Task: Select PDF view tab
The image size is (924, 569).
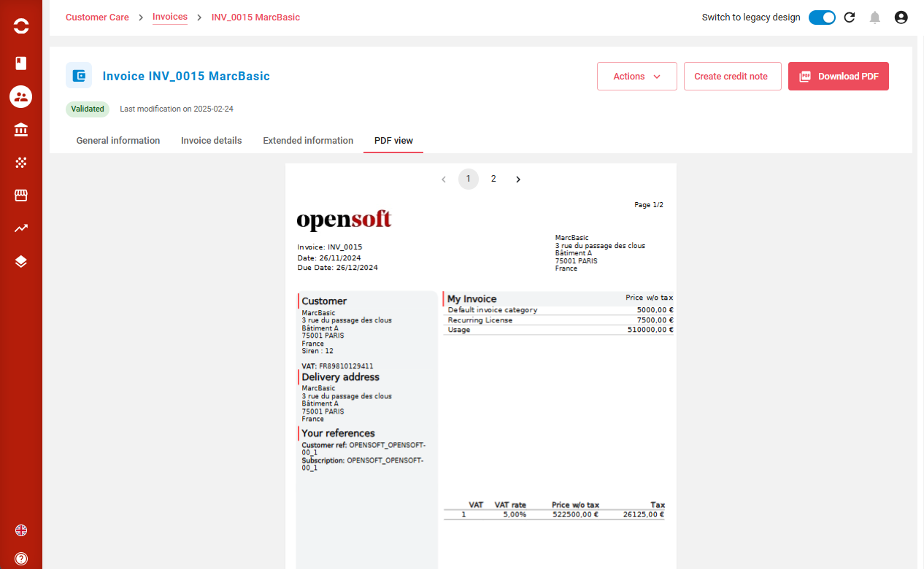Action: pyautogui.click(x=393, y=141)
